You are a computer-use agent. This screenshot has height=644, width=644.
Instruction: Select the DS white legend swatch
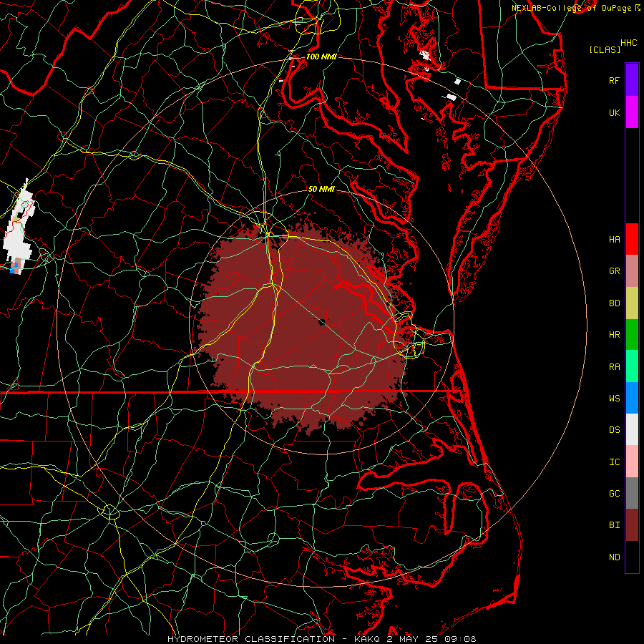coord(632,429)
